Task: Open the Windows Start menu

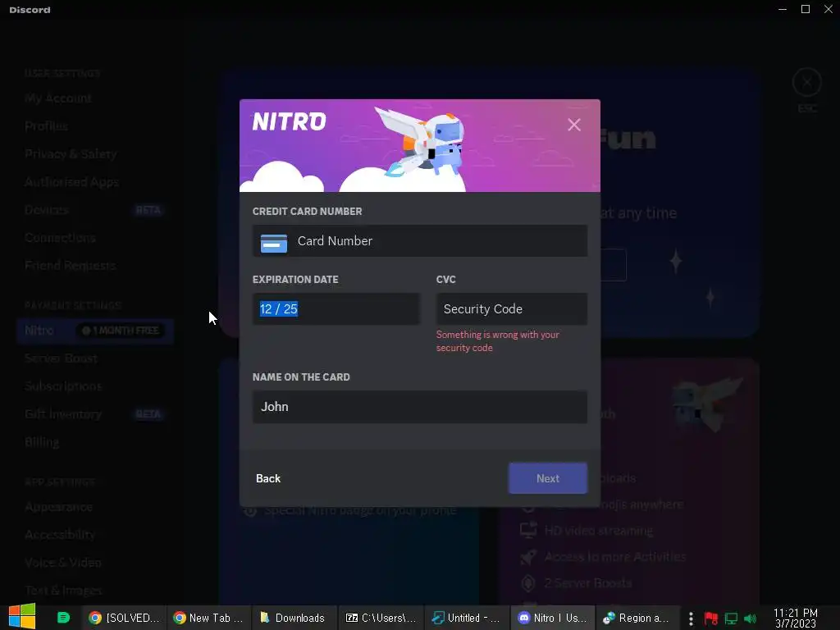Action: coord(22,616)
